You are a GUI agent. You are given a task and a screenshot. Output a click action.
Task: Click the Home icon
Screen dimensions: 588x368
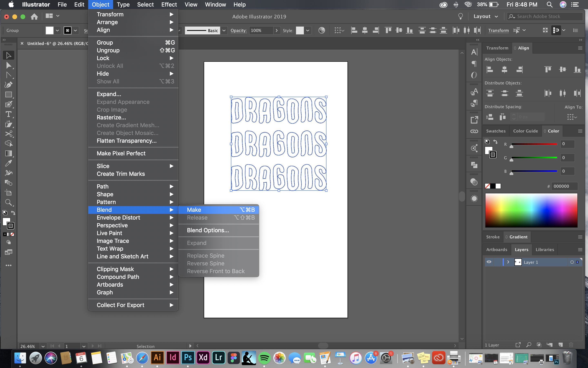click(34, 16)
